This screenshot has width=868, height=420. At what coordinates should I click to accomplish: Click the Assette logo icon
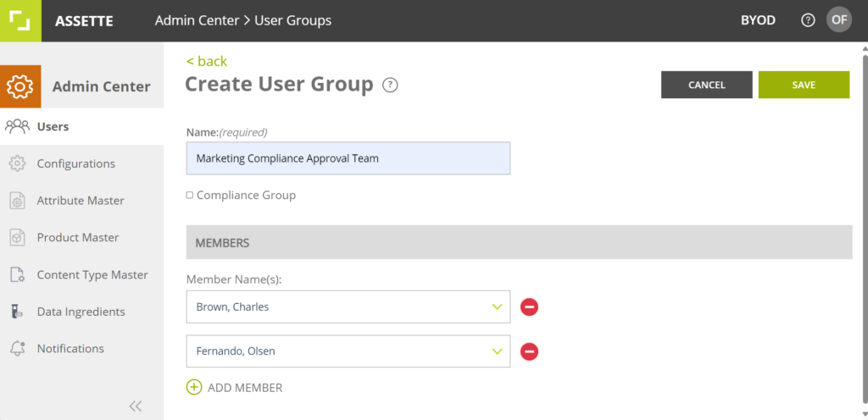[20, 20]
